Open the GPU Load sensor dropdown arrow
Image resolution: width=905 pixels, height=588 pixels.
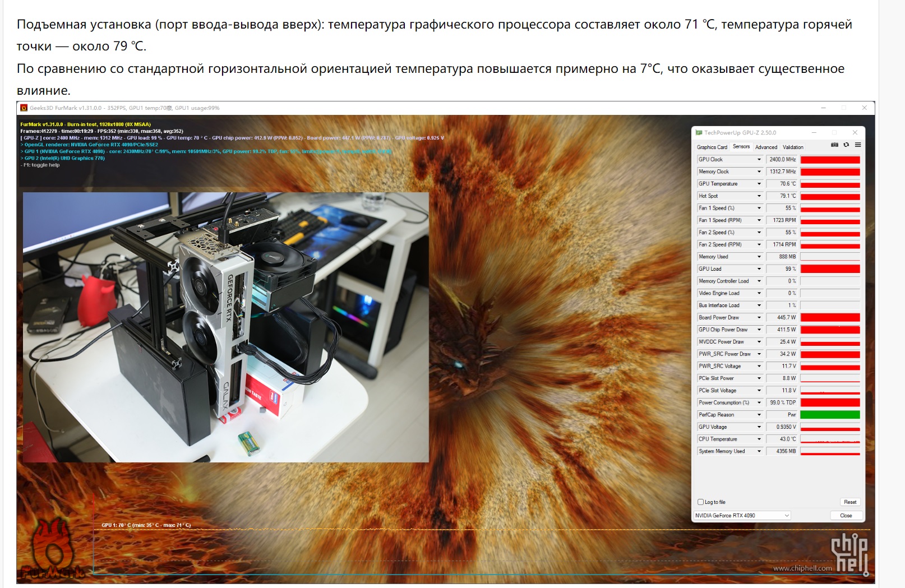(759, 269)
